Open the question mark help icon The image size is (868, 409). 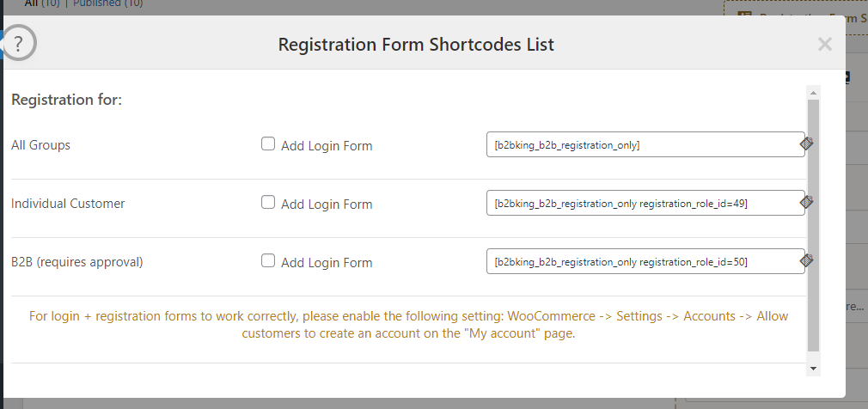pos(18,43)
